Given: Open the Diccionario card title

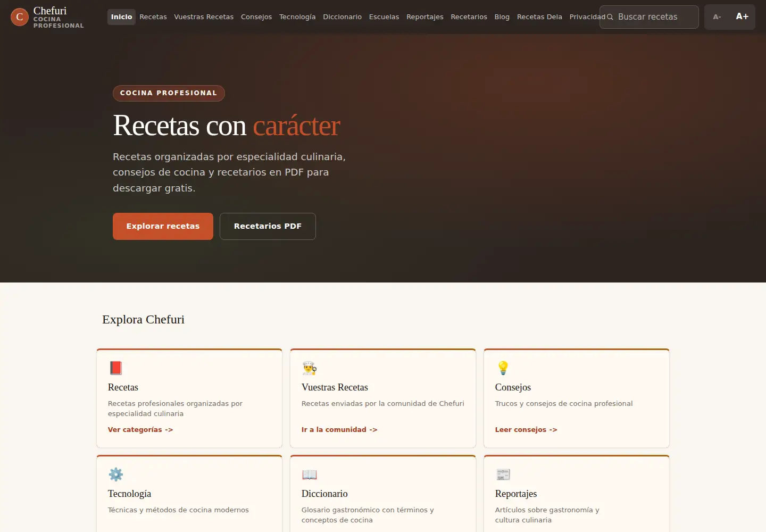Looking at the screenshot, I should click(324, 494).
